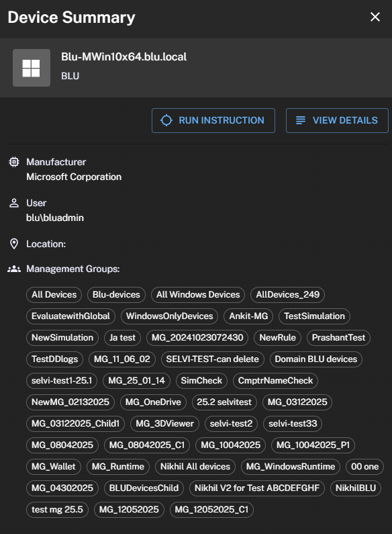The height and width of the screenshot is (534, 392).
Task: Select SELVI-TEST-can delete group
Action: click(x=212, y=359)
